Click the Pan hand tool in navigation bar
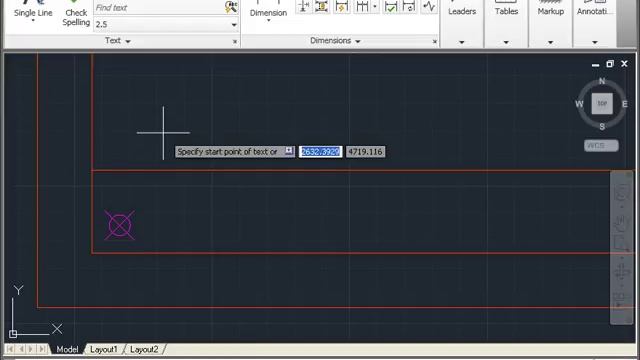Viewport: 640px width, 360px height. point(621,222)
